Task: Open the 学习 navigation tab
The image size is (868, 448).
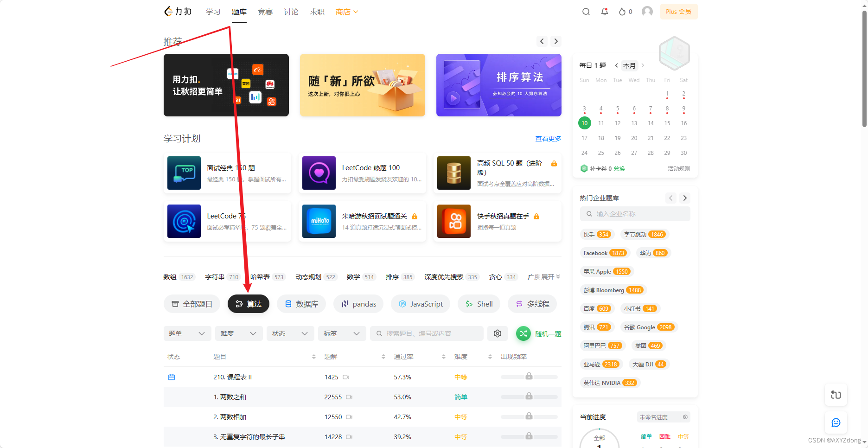Action: click(213, 12)
